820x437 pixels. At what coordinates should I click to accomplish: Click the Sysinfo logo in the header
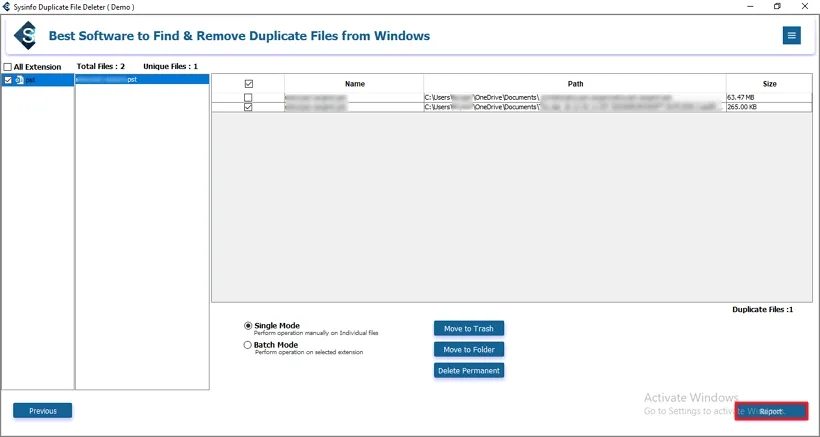pyautogui.click(x=25, y=36)
